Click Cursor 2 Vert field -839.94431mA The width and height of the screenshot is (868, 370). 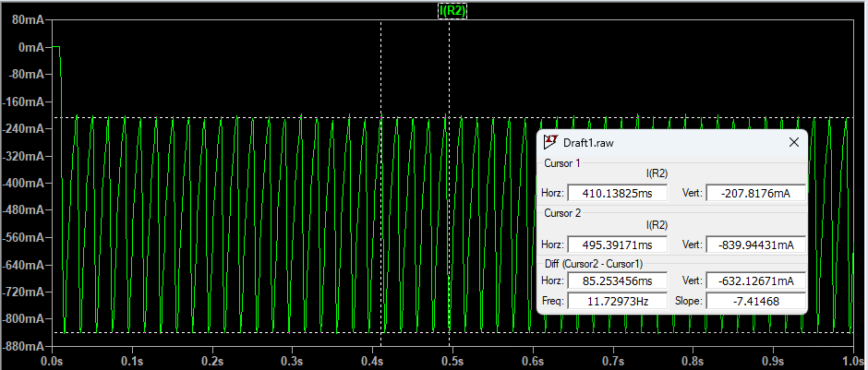coord(755,245)
